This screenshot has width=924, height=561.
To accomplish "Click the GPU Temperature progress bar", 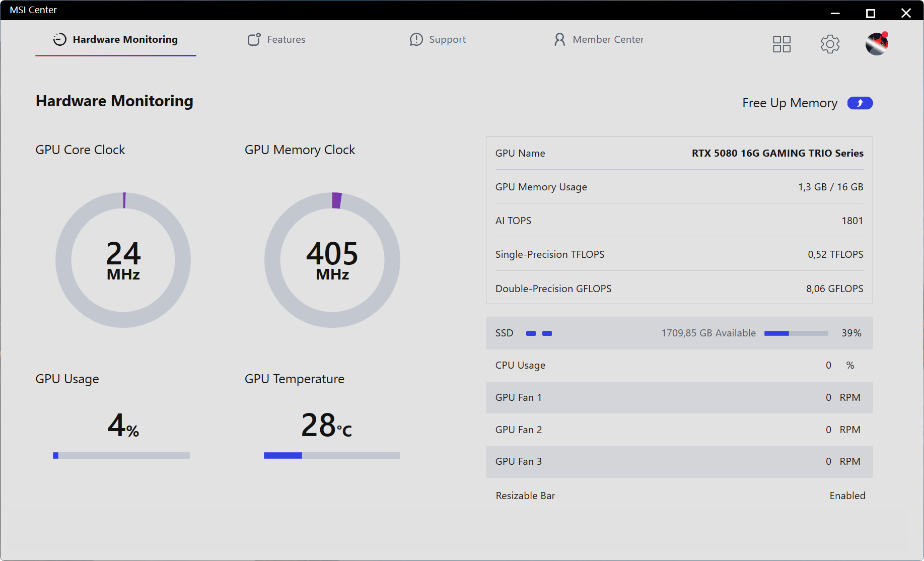I will (332, 455).
